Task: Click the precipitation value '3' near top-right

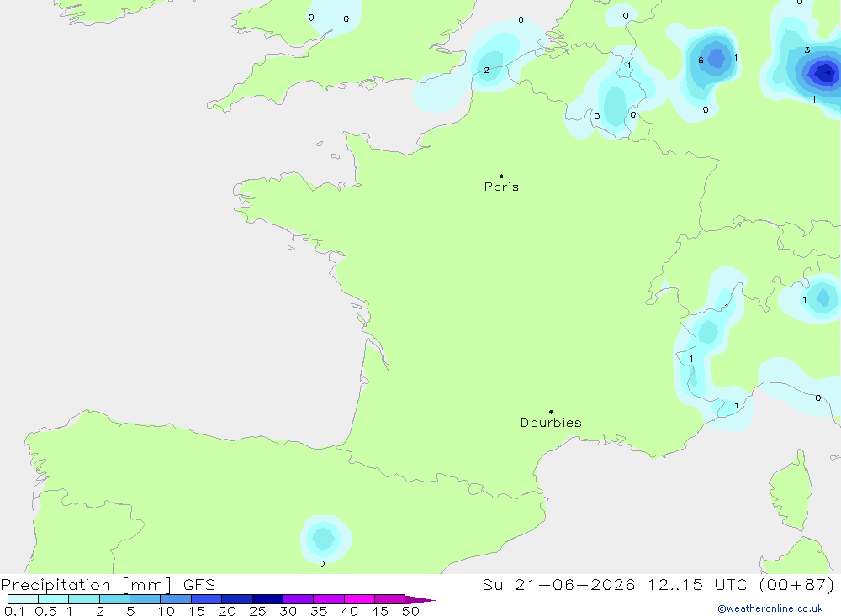Action: (x=807, y=50)
